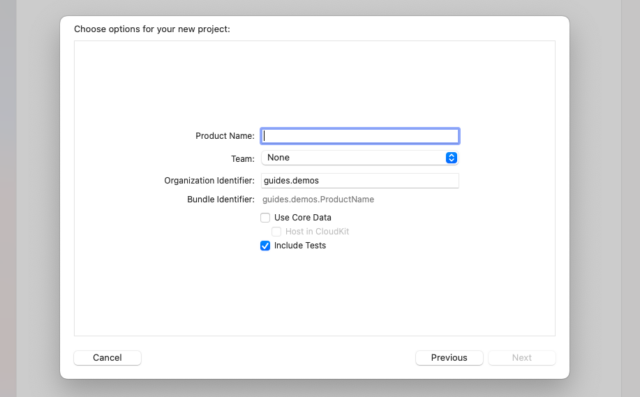Focus the Product Name text field
The height and width of the screenshot is (397, 640).
tap(360, 136)
